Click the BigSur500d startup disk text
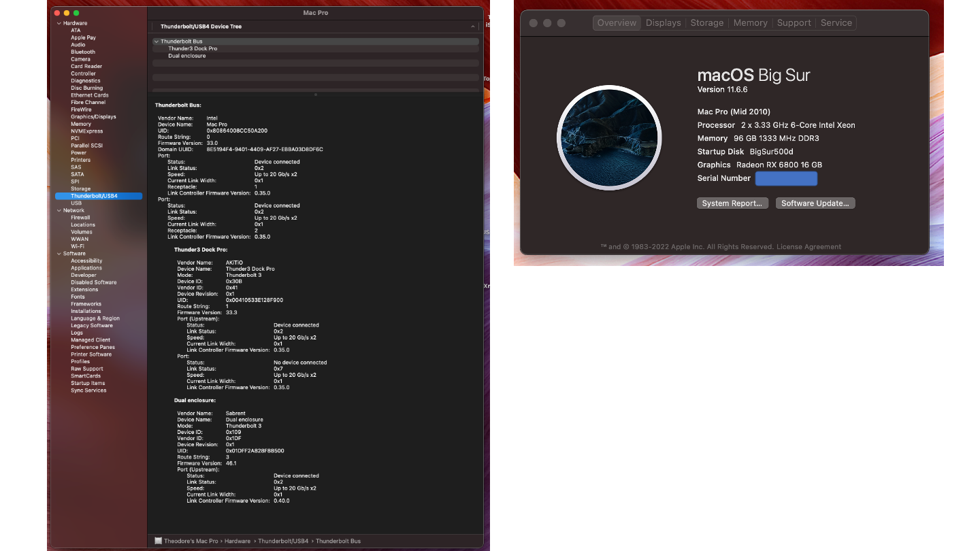 click(x=772, y=152)
